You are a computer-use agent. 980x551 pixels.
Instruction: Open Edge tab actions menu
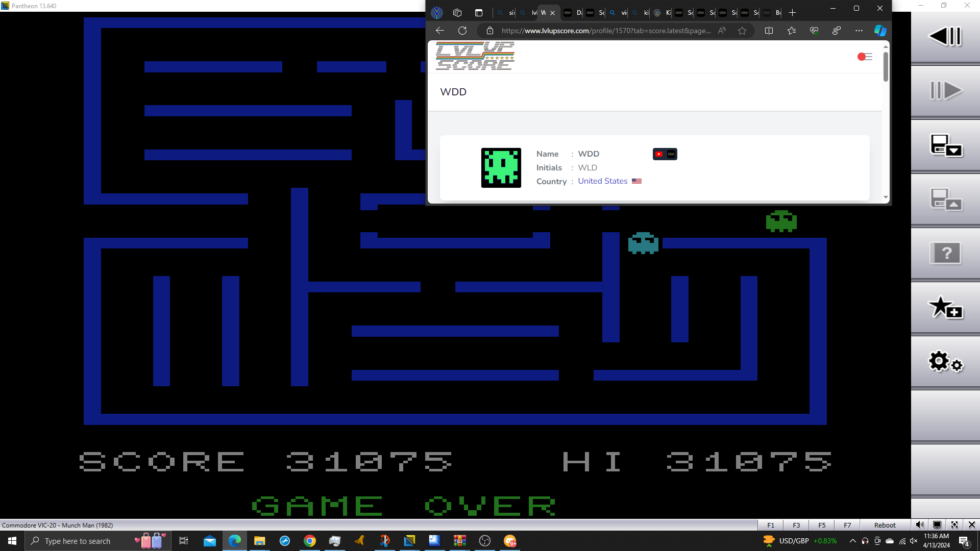[x=478, y=13]
